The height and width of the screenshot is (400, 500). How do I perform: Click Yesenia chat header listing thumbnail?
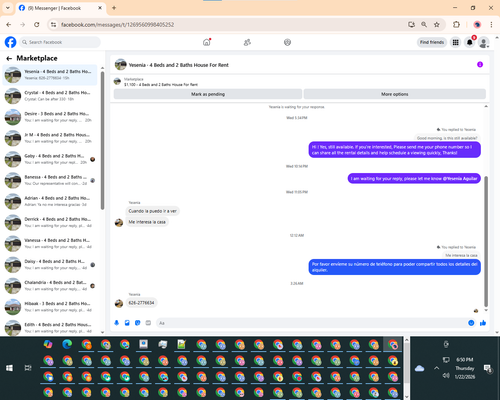pyautogui.click(x=121, y=65)
